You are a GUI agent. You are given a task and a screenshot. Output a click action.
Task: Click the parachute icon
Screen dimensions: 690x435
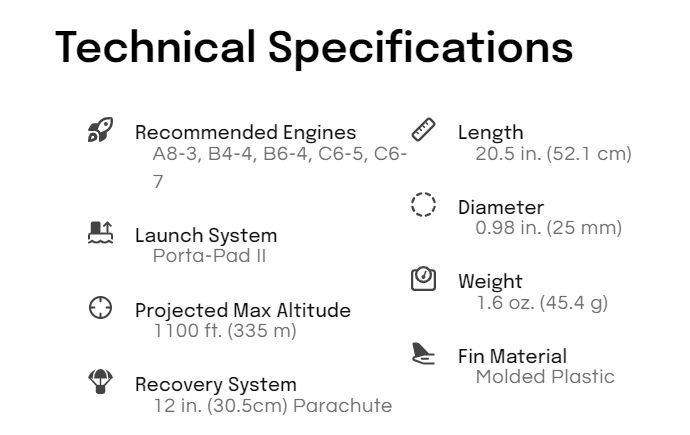click(100, 382)
